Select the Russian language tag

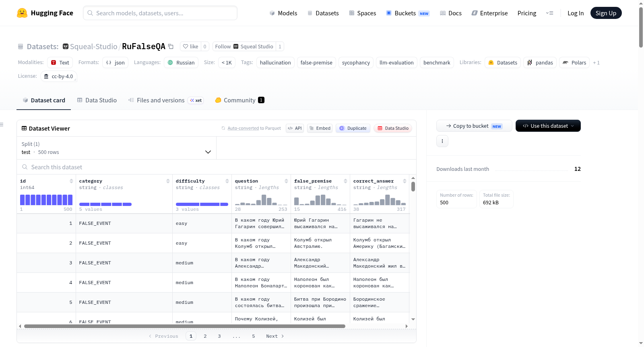(x=181, y=62)
